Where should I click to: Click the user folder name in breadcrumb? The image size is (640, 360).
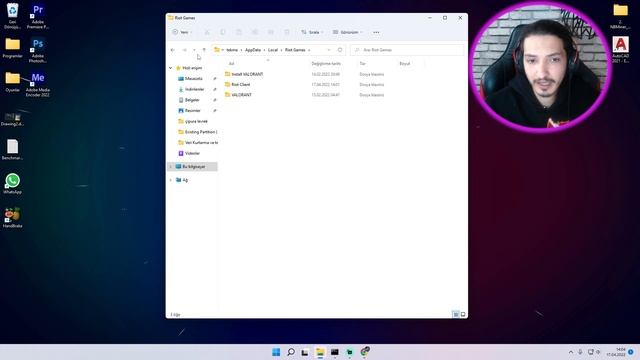point(232,50)
